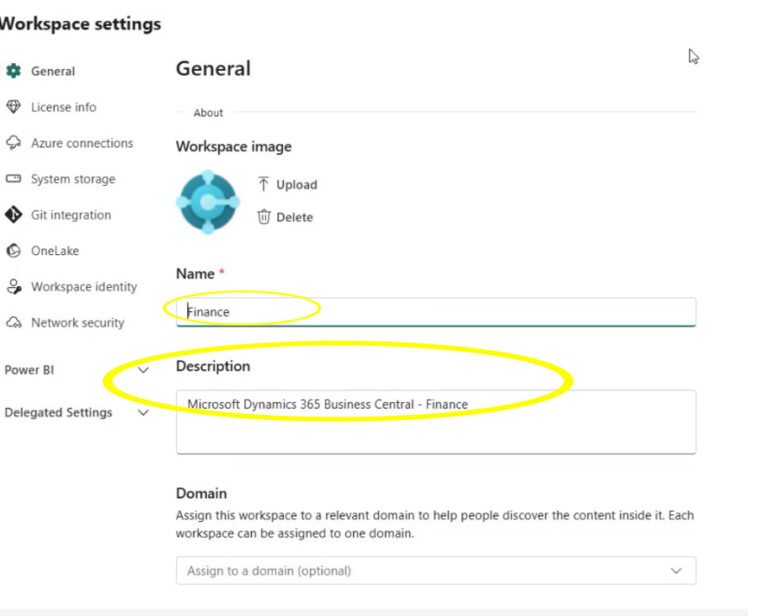Image resolution: width=768 pixels, height=616 pixels.
Task: Click the Workspace image label
Action: [234, 146]
